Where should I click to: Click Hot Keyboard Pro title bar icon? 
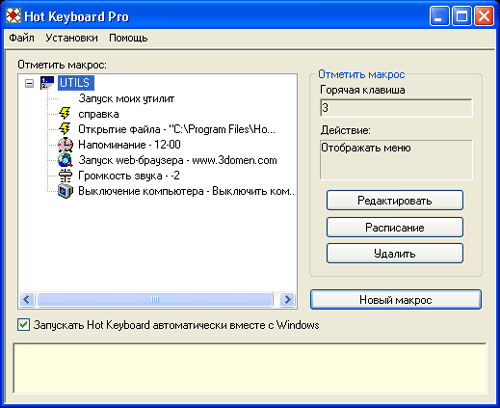click(x=13, y=16)
